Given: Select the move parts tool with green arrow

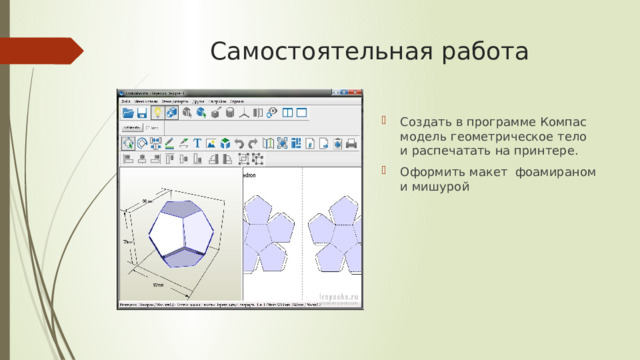Looking at the screenshot, I should click(128, 144).
